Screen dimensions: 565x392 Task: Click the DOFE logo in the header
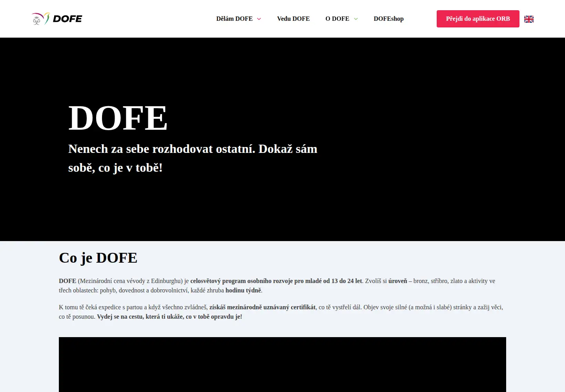(57, 19)
